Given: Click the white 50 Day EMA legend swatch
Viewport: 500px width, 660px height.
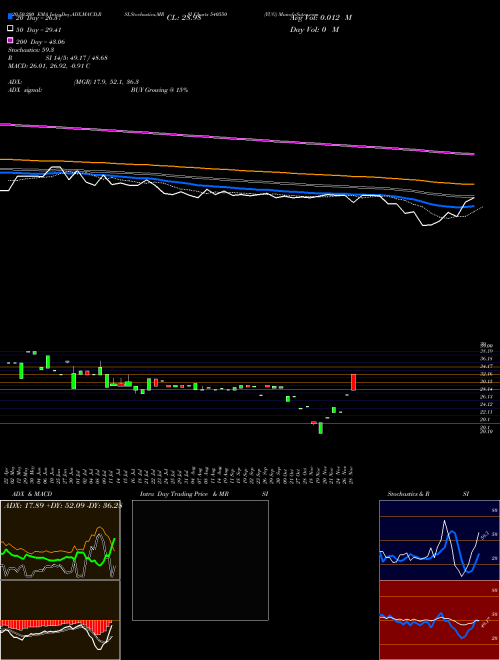Looking at the screenshot, I should [x=10, y=29].
